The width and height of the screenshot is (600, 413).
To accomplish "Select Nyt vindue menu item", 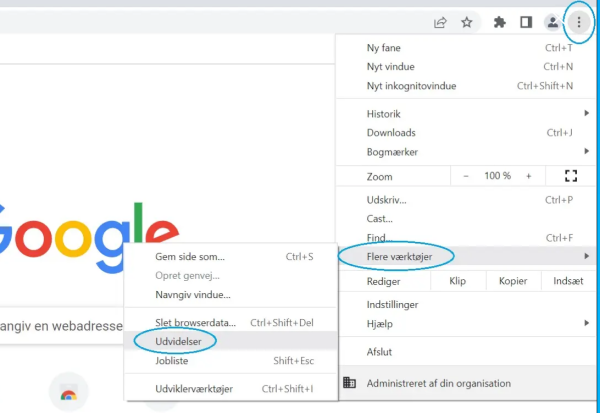I will click(466, 67).
